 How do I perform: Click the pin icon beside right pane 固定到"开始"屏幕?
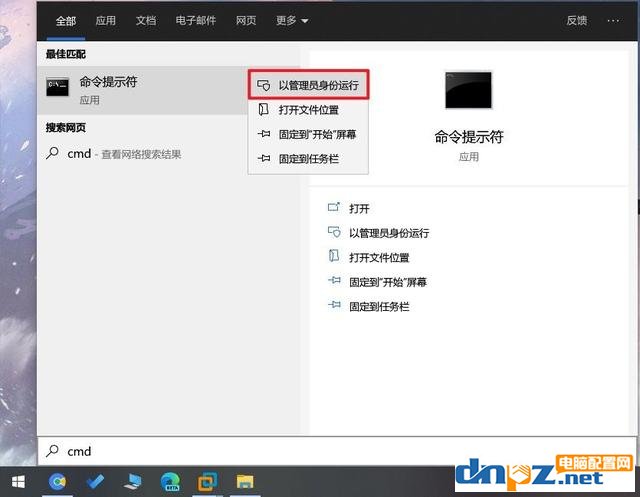334,280
